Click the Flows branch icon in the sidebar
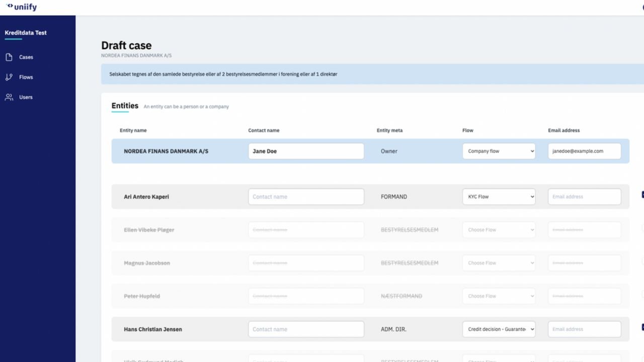This screenshot has width=644, height=362. click(x=9, y=77)
